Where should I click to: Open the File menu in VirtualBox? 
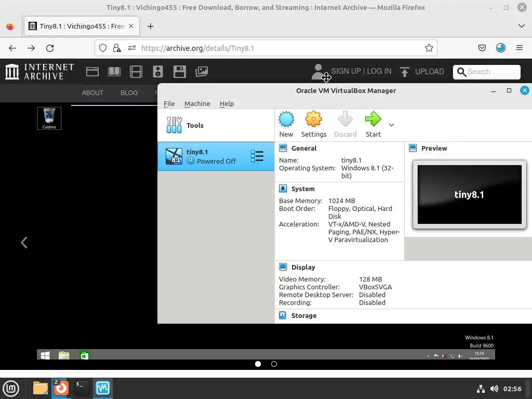(169, 104)
